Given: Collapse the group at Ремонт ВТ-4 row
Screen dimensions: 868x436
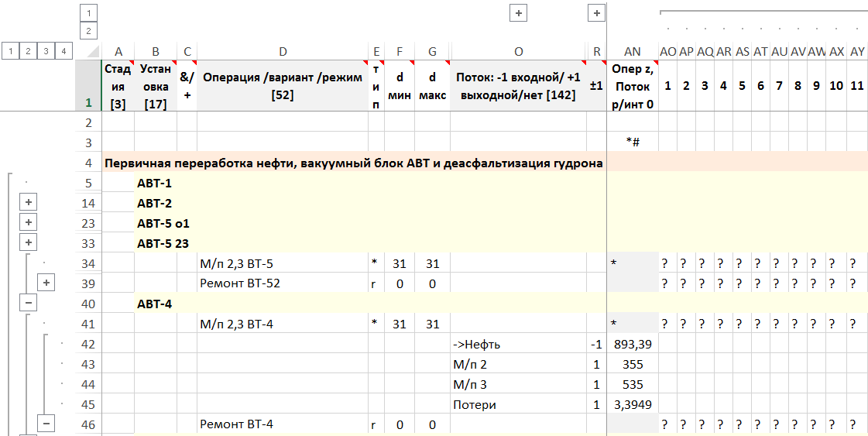Looking at the screenshot, I should (x=46, y=424).
